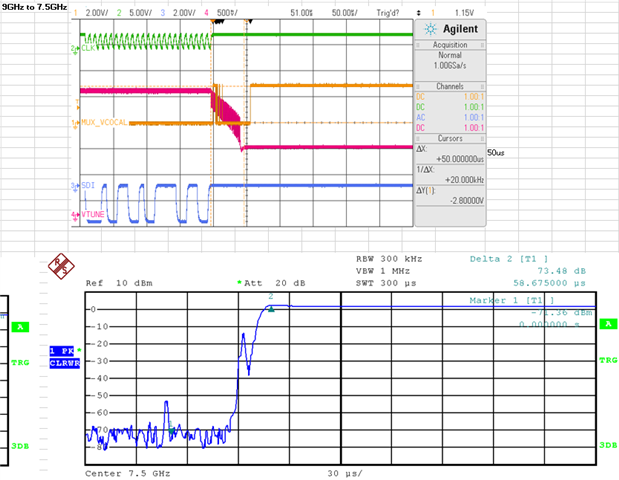Click the Agilent starburst logo icon
Viewport: 619px width, 480px height.
point(430,29)
